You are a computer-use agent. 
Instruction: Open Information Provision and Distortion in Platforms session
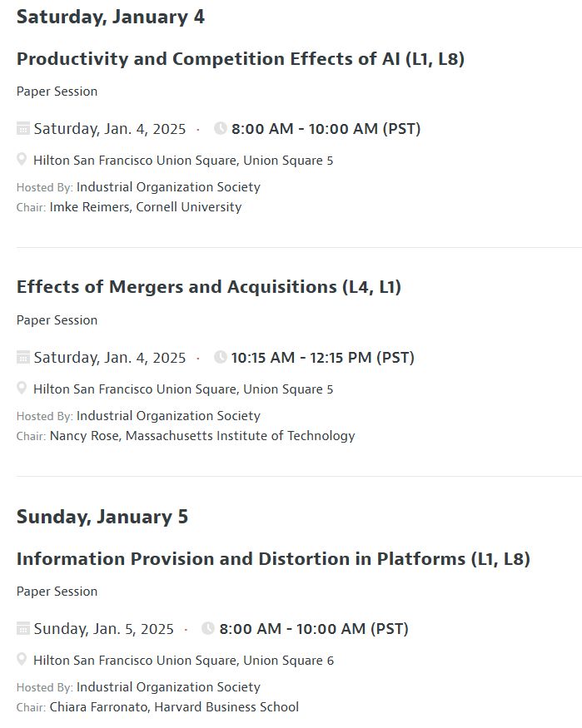pyautogui.click(x=274, y=558)
